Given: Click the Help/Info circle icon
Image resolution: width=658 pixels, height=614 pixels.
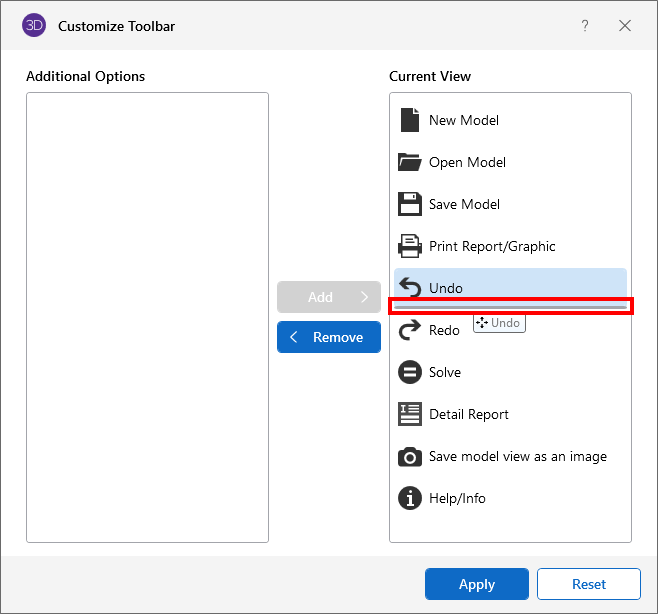Looking at the screenshot, I should [x=410, y=498].
